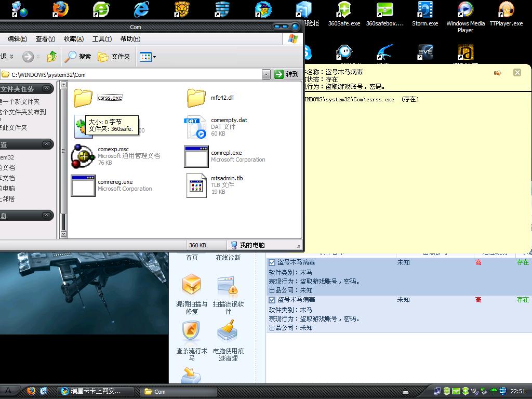Click the 转到 Go button
The width and height of the screenshot is (532, 399).
pyautogui.click(x=287, y=74)
